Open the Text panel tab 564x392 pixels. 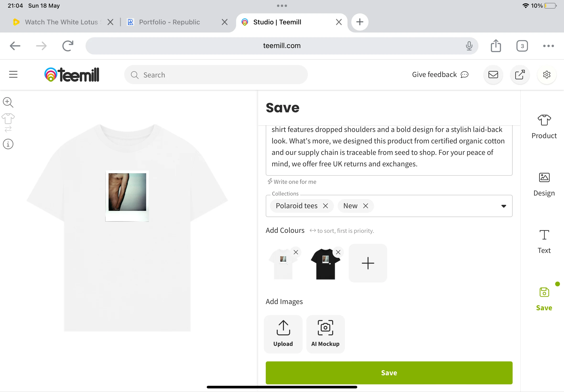544,241
